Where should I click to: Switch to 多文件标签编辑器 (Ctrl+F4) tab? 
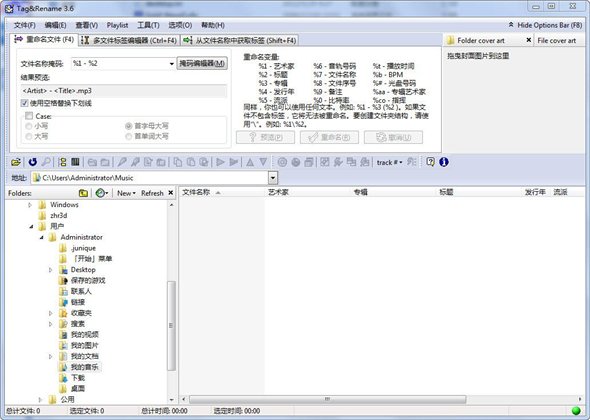click(x=129, y=40)
